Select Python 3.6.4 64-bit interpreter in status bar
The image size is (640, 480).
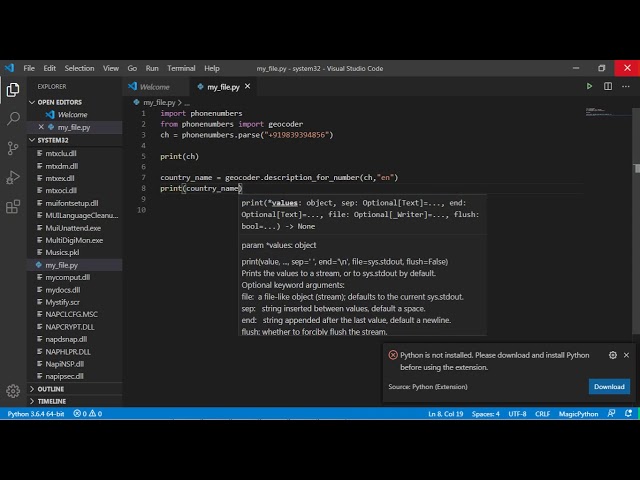coord(36,413)
